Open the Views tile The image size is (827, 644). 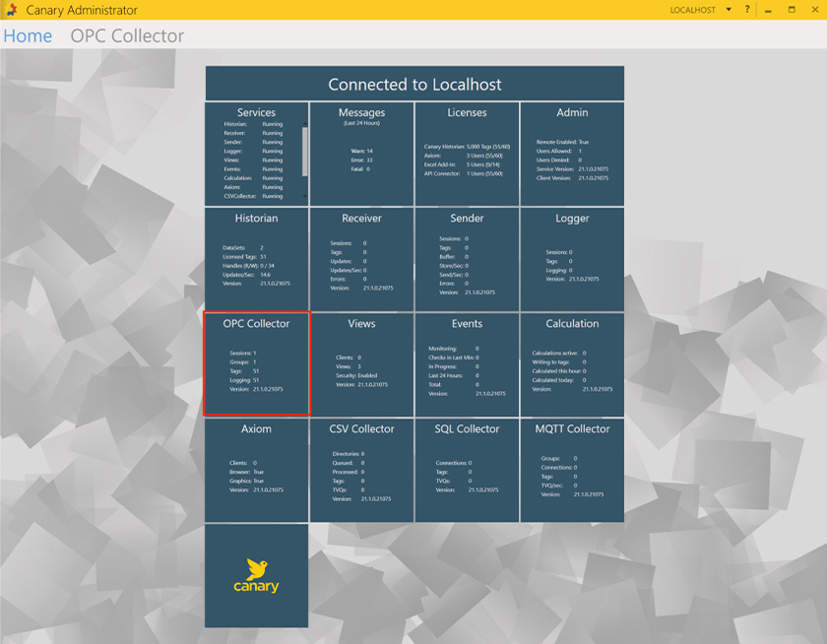pyautogui.click(x=362, y=364)
